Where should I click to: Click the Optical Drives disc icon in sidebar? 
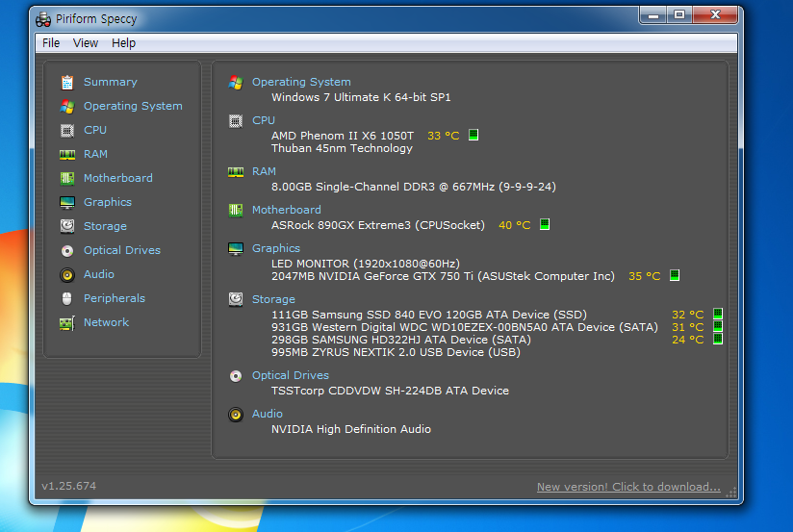[x=67, y=251]
